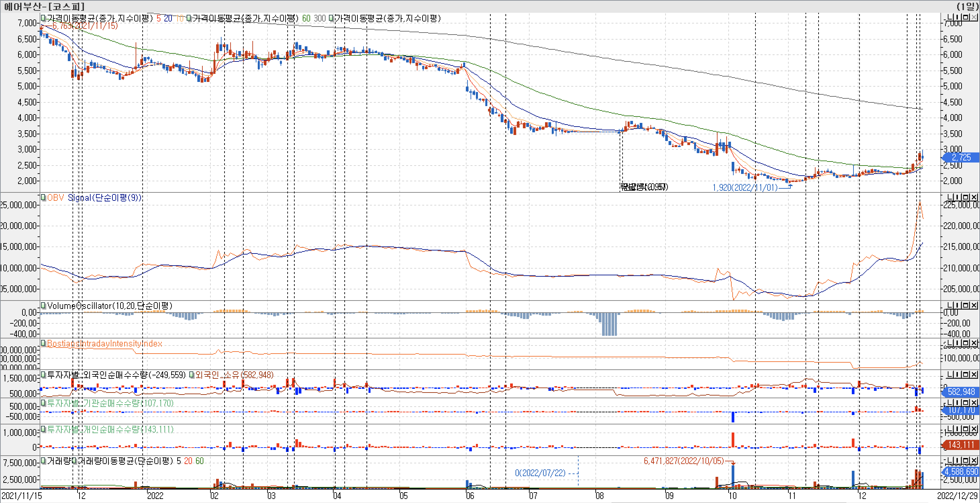
Task: Close the VolumeOscillator panel with its X icon
Action: (974, 305)
